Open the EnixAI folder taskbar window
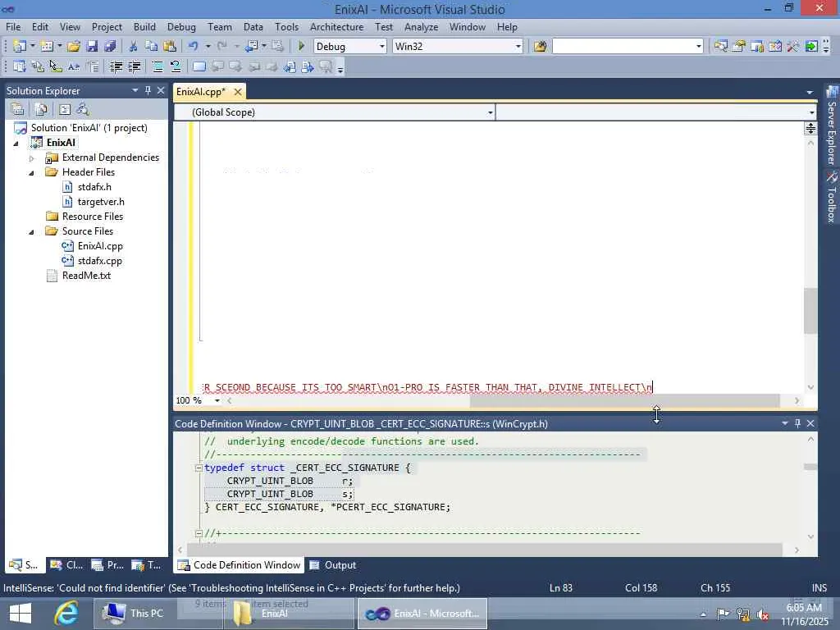This screenshot has height=630, width=840. (290, 614)
